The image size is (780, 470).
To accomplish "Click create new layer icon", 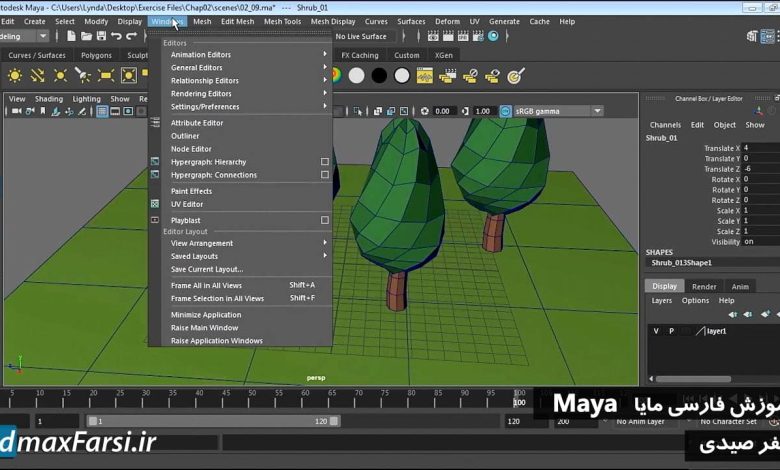I will 765,314.
